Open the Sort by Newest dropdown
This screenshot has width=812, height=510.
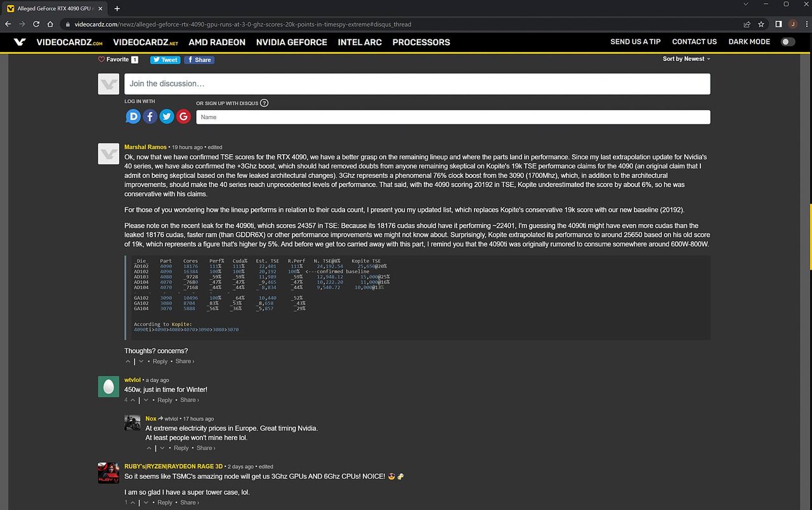(x=686, y=59)
